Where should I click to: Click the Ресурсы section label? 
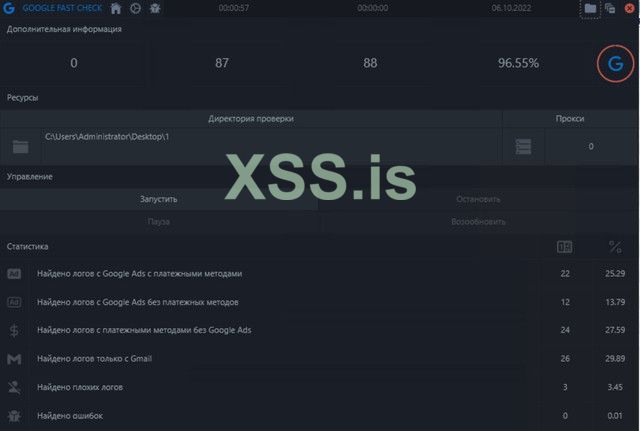(x=22, y=98)
